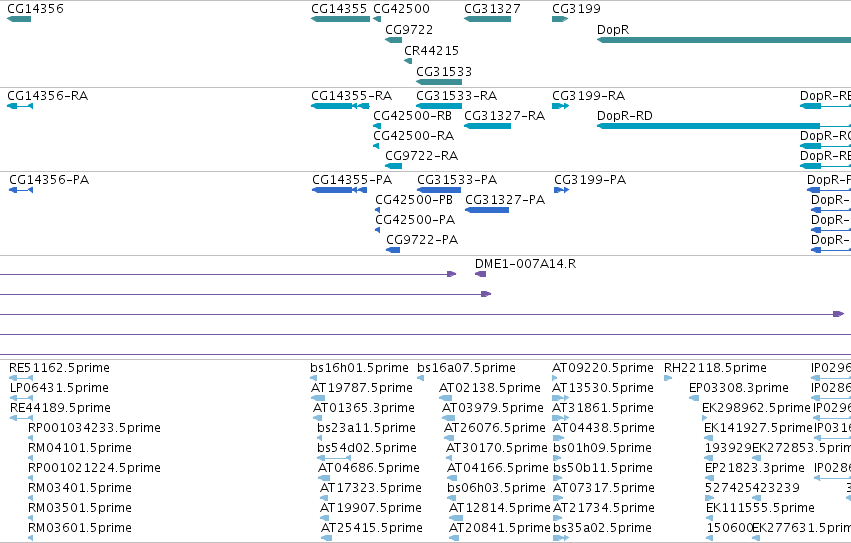Select the CG31327 gene bar
851x543 pixels.
[487, 19]
